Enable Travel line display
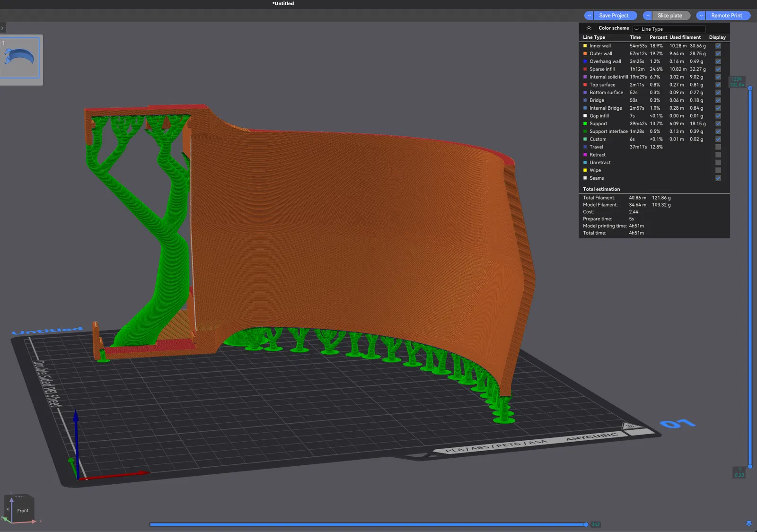This screenshot has width=757, height=532. pos(718,147)
